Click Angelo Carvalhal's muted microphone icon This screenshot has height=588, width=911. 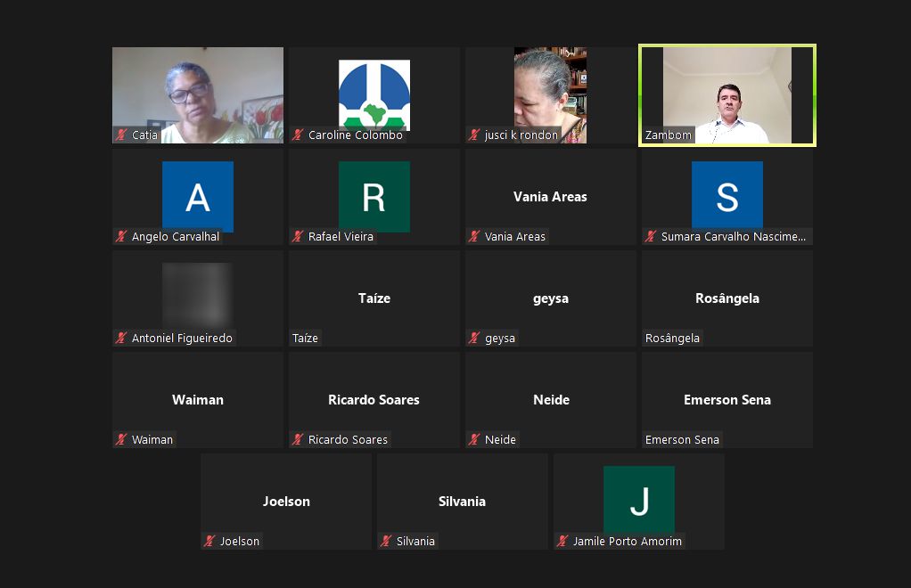121,237
